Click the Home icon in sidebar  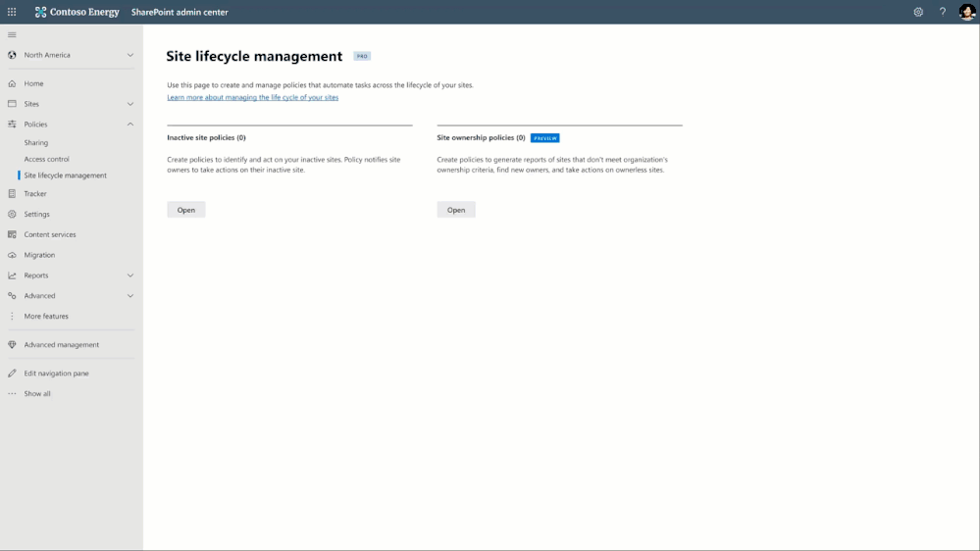12,83
